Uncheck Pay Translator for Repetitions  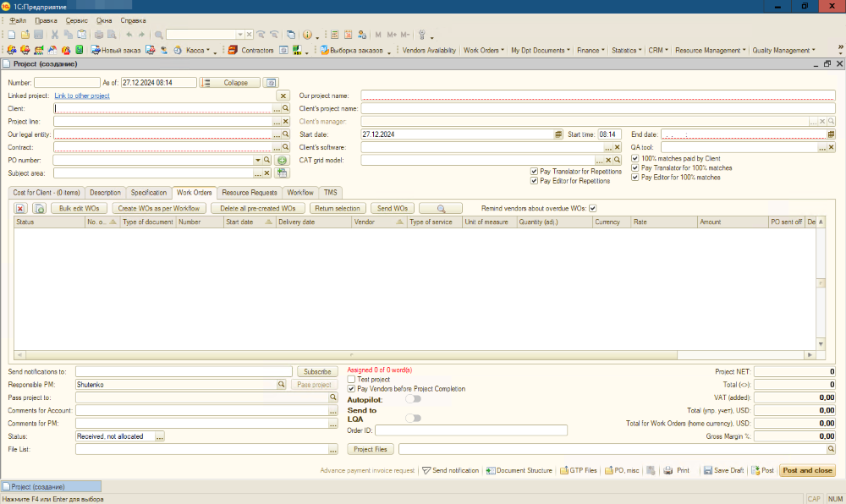(534, 172)
